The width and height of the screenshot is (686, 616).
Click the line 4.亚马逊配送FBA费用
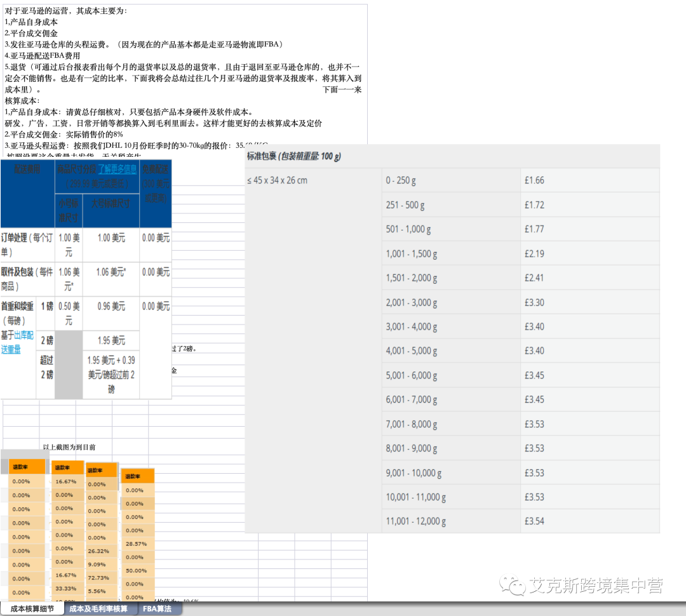[x=43, y=55]
